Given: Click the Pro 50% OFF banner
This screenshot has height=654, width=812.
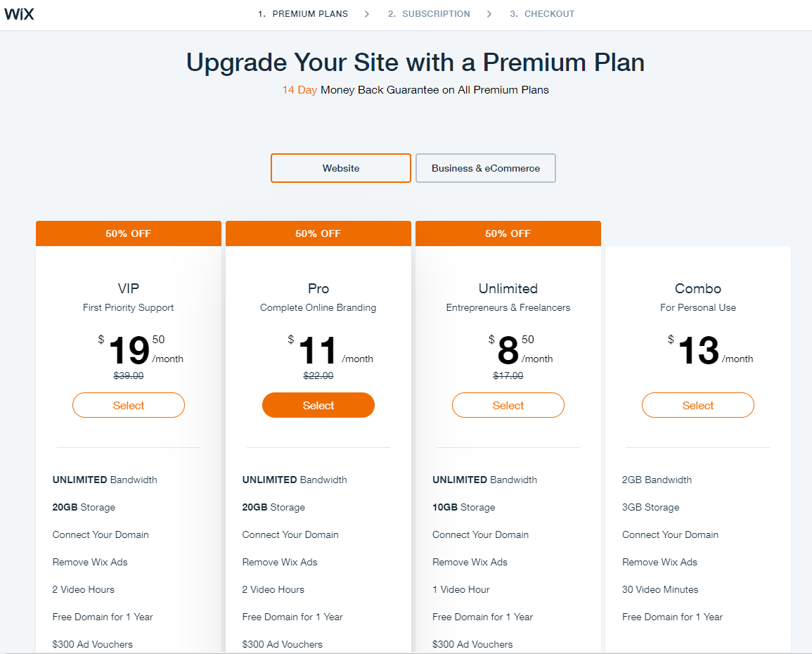Looking at the screenshot, I should pos(318,233).
